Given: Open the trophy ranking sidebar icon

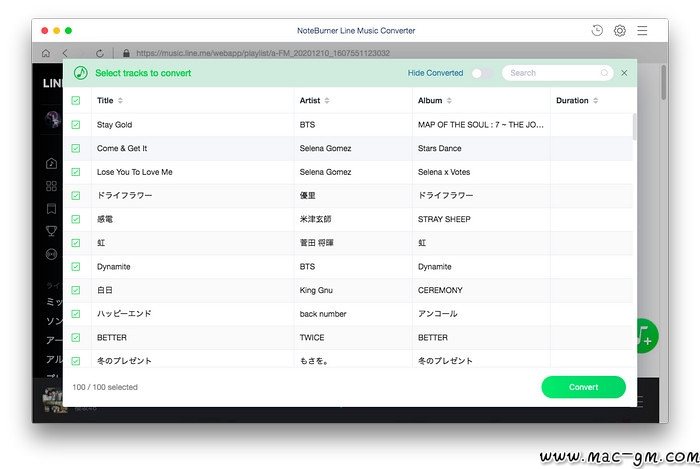Looking at the screenshot, I should point(51,231).
